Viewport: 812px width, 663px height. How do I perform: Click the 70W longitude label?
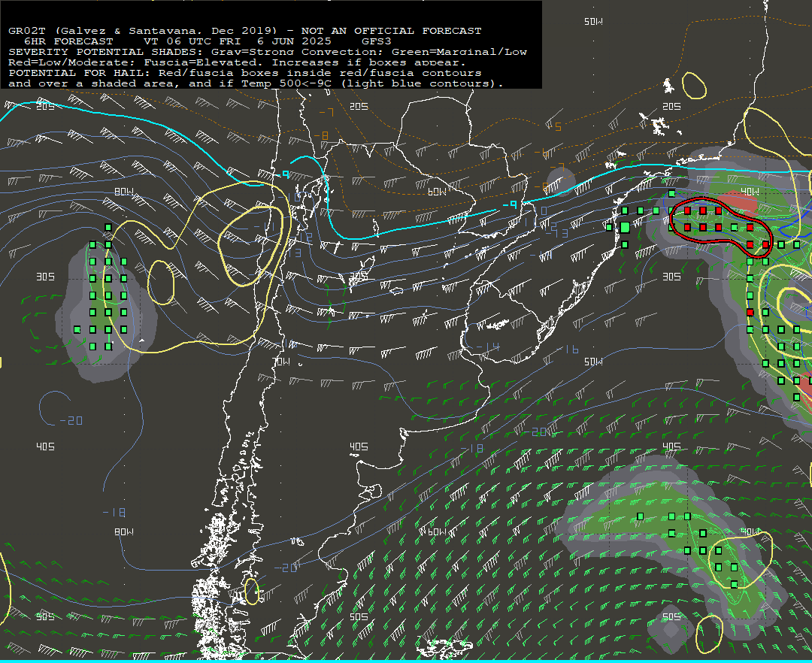[282, 362]
